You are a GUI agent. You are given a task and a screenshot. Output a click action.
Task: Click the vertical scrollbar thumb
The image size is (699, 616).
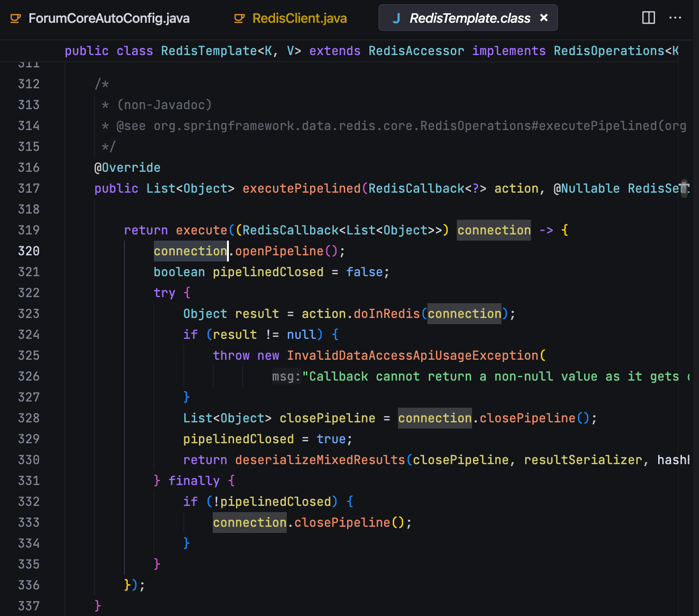(686, 188)
